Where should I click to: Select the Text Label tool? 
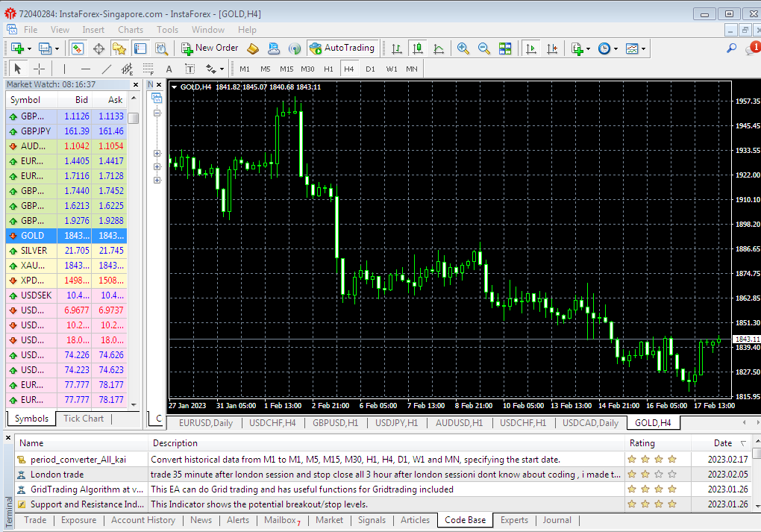click(x=190, y=69)
